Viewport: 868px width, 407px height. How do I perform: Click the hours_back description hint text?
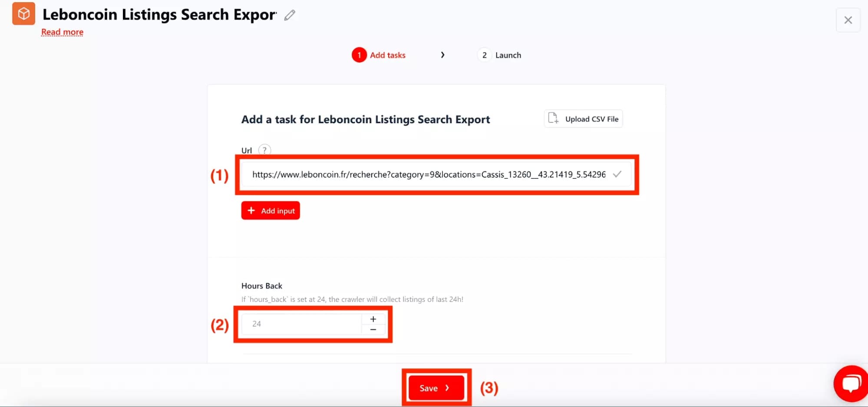[x=352, y=299]
